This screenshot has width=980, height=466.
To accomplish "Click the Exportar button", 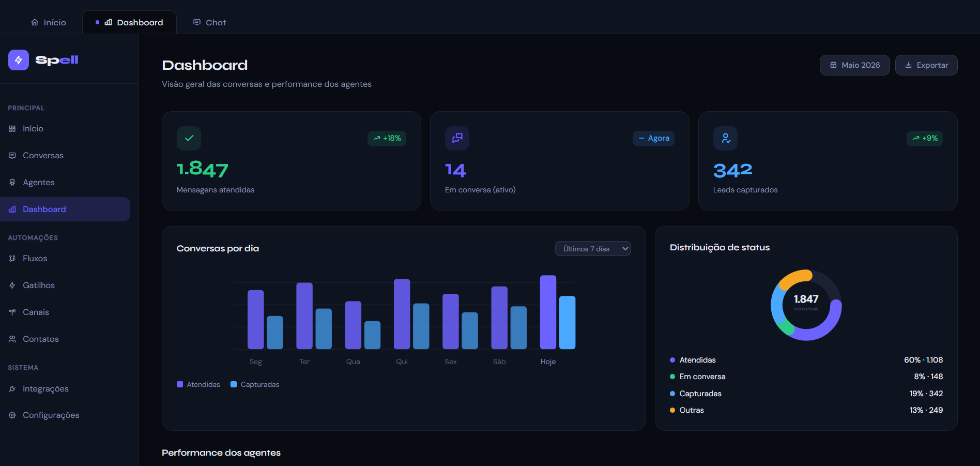I will tap(926, 65).
